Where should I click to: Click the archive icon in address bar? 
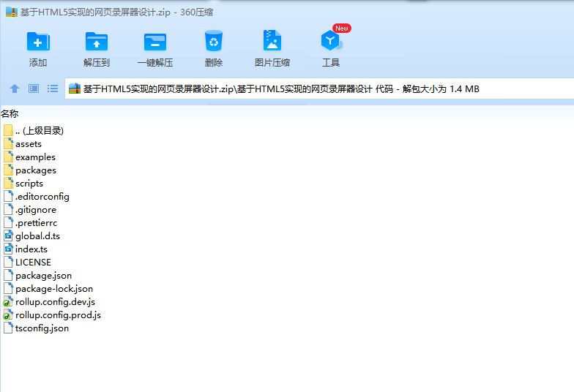click(x=75, y=88)
